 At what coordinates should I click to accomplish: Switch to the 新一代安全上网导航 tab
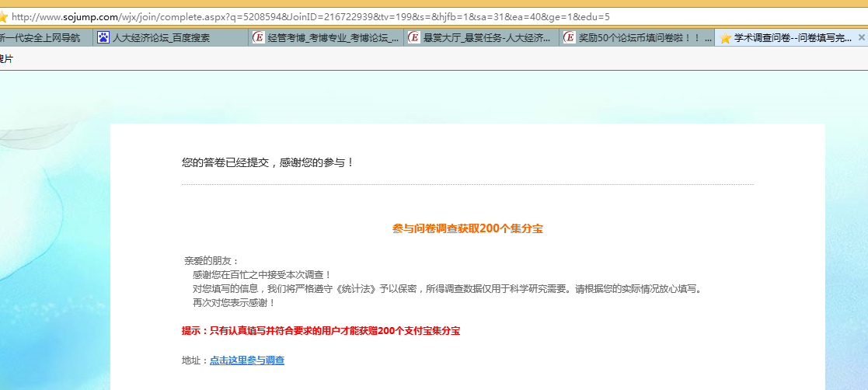tap(45, 37)
